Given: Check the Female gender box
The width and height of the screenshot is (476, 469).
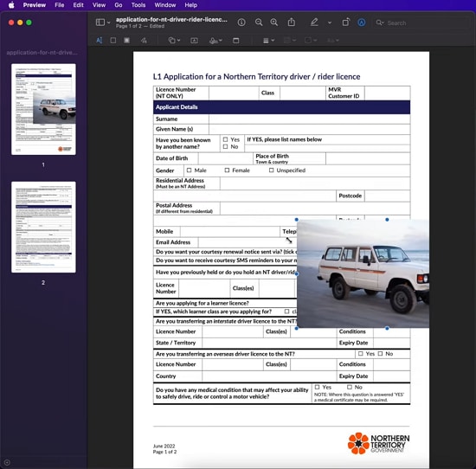Looking at the screenshot, I should coord(227,170).
